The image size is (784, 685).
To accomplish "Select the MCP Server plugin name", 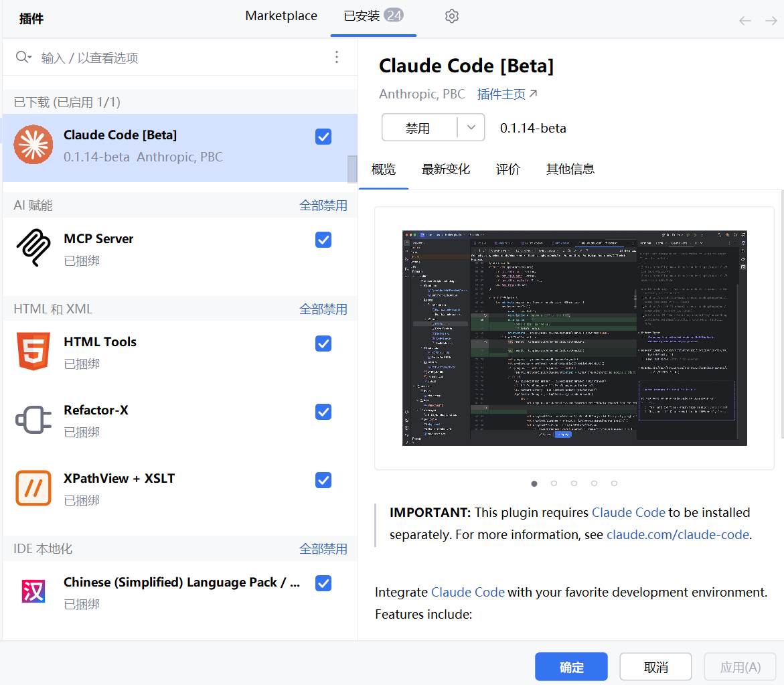I will click(98, 238).
